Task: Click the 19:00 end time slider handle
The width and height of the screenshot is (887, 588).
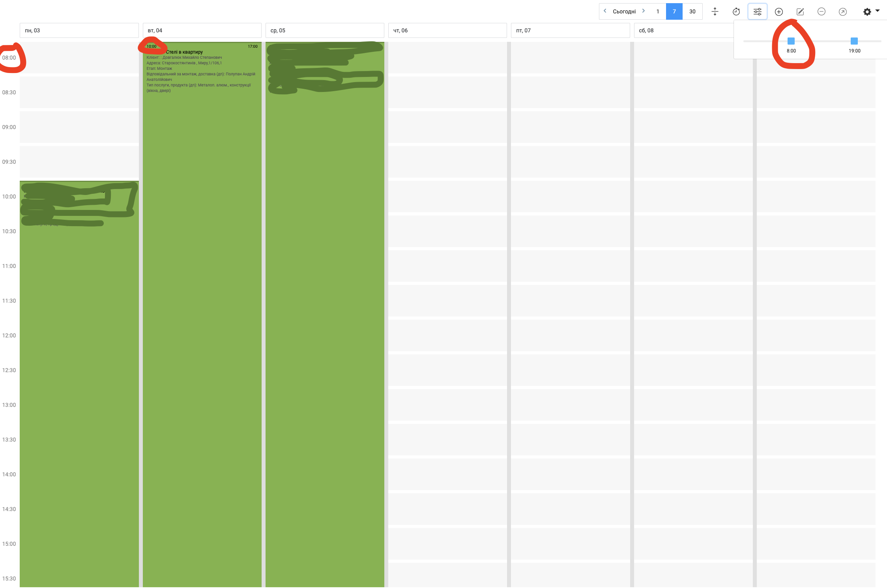Action: click(x=854, y=41)
